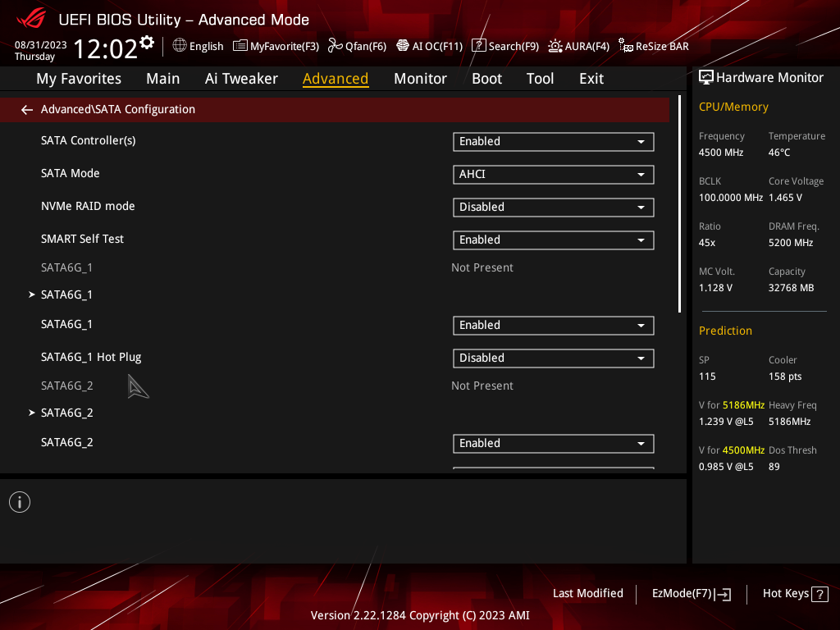The image size is (840, 630).
Task: Launch Qfan(F6) fan control
Action: (x=358, y=46)
